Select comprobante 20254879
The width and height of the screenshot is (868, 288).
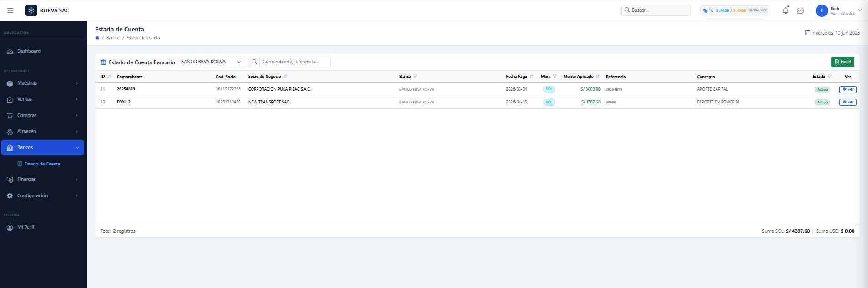click(x=126, y=89)
